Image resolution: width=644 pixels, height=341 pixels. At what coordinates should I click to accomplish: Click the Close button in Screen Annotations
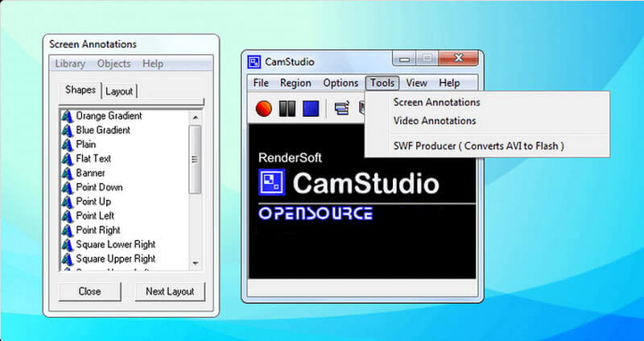click(89, 292)
